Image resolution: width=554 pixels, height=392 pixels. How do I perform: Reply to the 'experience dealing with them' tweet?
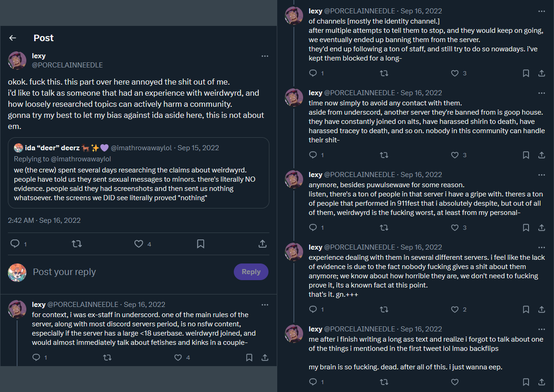(313, 309)
